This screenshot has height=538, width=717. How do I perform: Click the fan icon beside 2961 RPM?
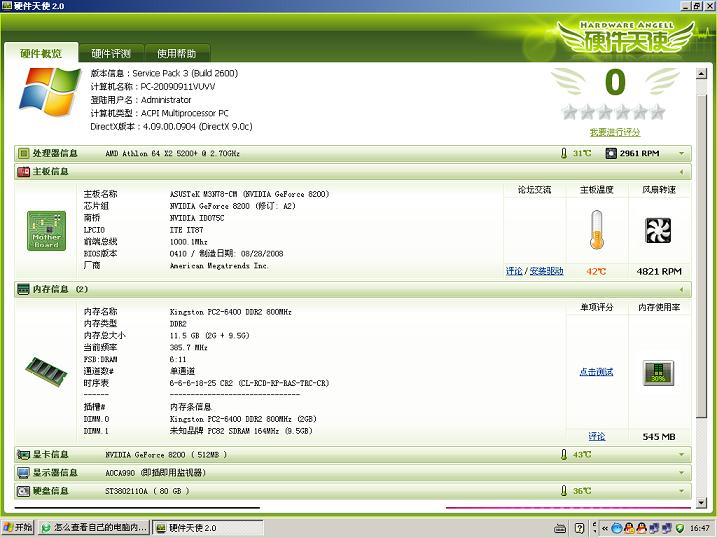click(x=611, y=154)
